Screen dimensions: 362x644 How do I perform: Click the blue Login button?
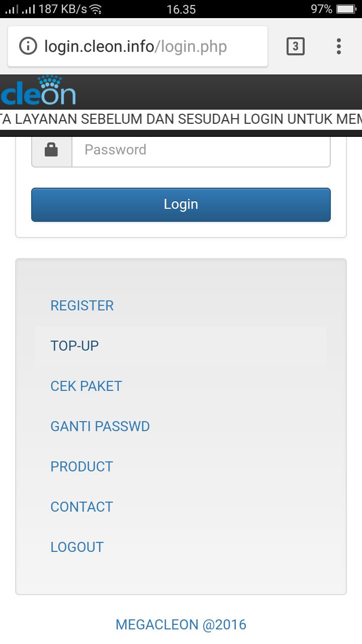point(181,204)
